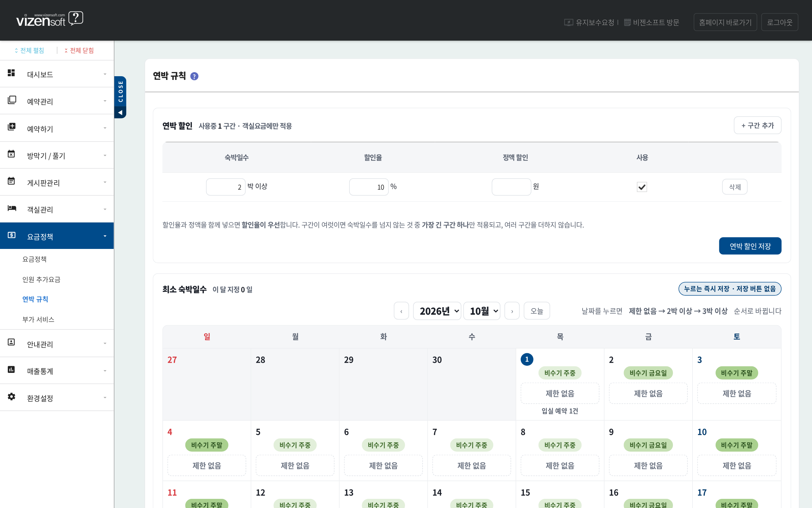Viewport: 812px width, 508px height.
Task: Click the 비젠소프트 방문 header link
Action: pos(652,22)
